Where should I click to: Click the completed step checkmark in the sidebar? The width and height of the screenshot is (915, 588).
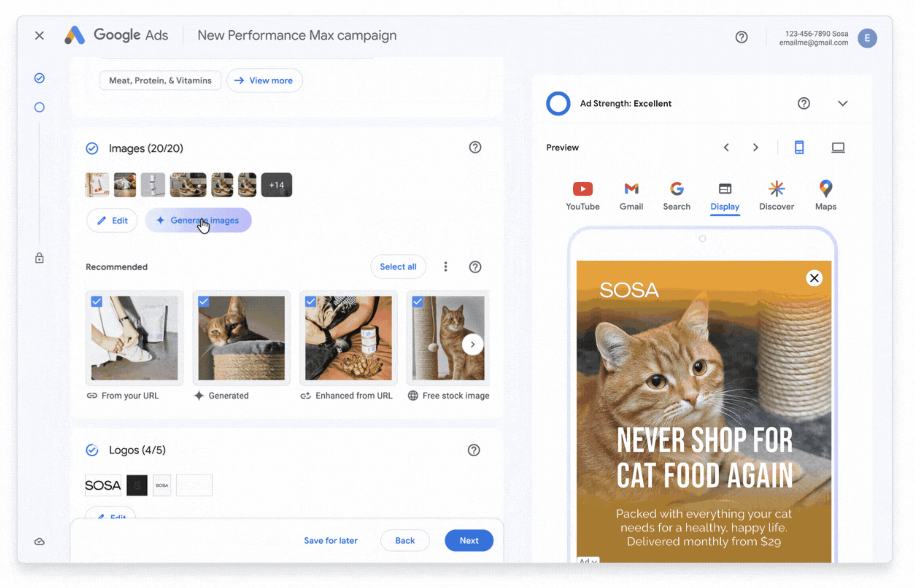click(x=39, y=78)
